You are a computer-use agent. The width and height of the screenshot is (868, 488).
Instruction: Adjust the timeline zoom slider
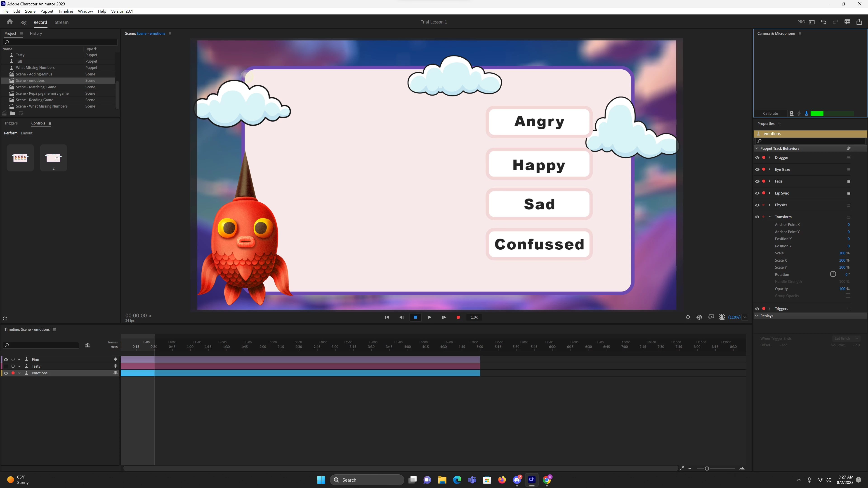(707, 469)
